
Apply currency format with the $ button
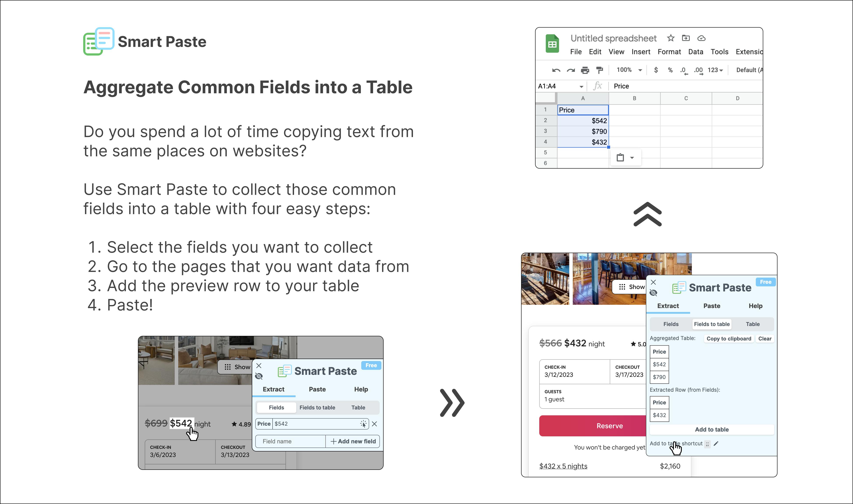coord(656,70)
